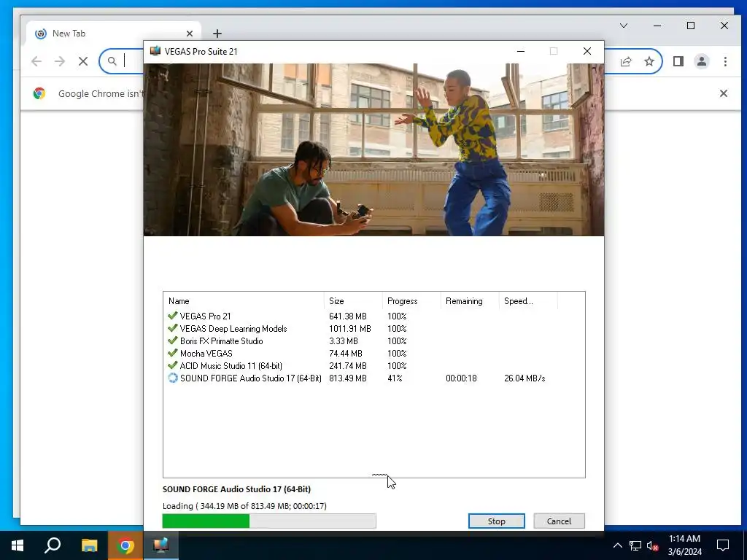Viewport: 747px width, 560px height.
Task: Sort the list by Progress column
Action: 411,301
